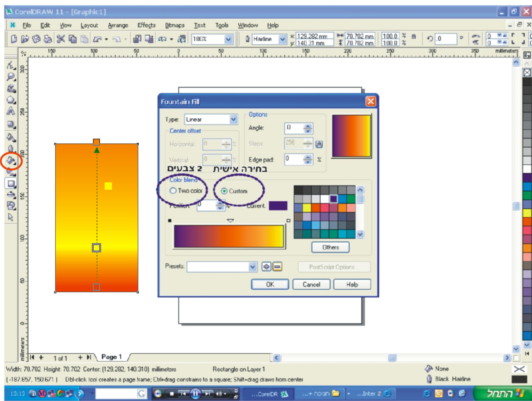
Task: Expand Undo history dropdown arrow
Action: (106, 39)
